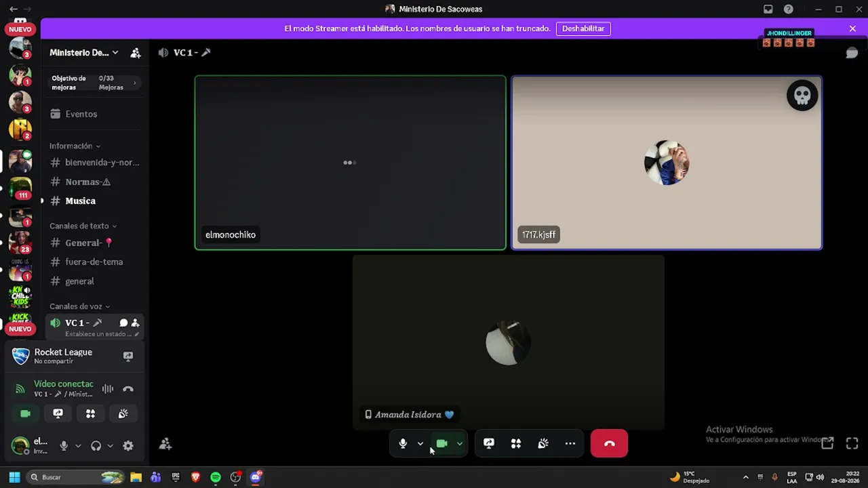This screenshot has width=868, height=488.
Task: Open Spotify from the Windows taskbar
Action: point(216,477)
